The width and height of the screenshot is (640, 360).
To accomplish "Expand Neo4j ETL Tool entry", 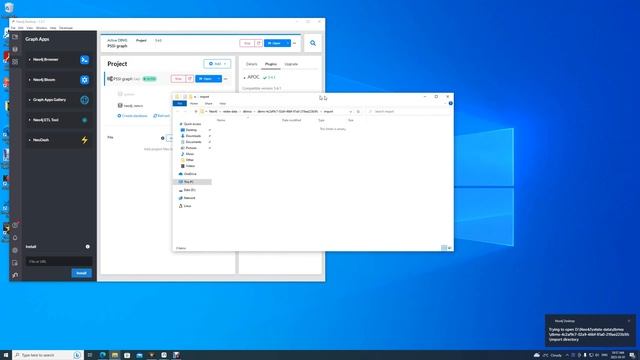I will coord(29,120).
